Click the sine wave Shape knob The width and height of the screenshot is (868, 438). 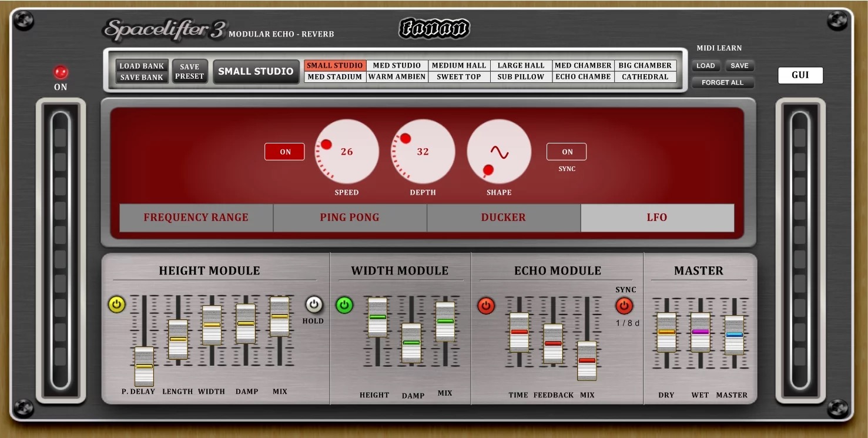pyautogui.click(x=498, y=151)
